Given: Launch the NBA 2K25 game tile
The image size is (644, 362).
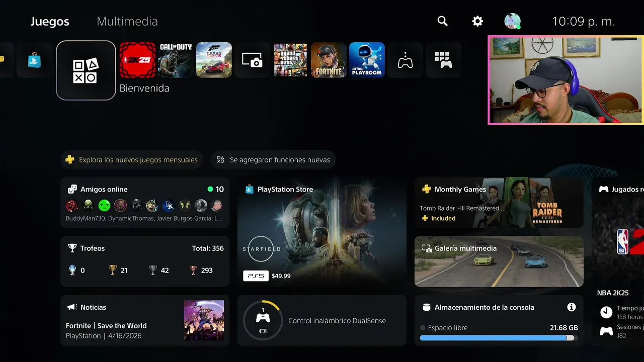Looking at the screenshot, I should (137, 60).
